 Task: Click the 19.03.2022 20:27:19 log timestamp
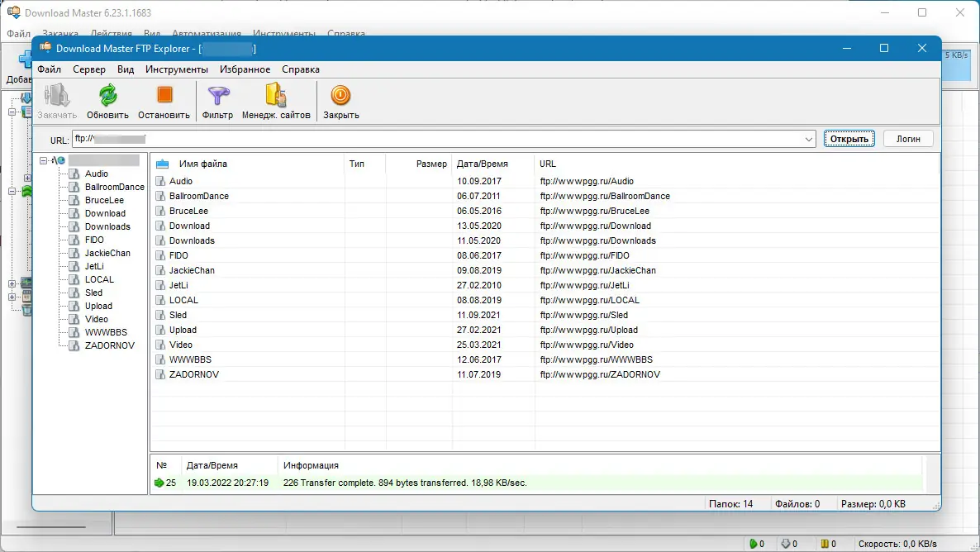click(x=227, y=483)
